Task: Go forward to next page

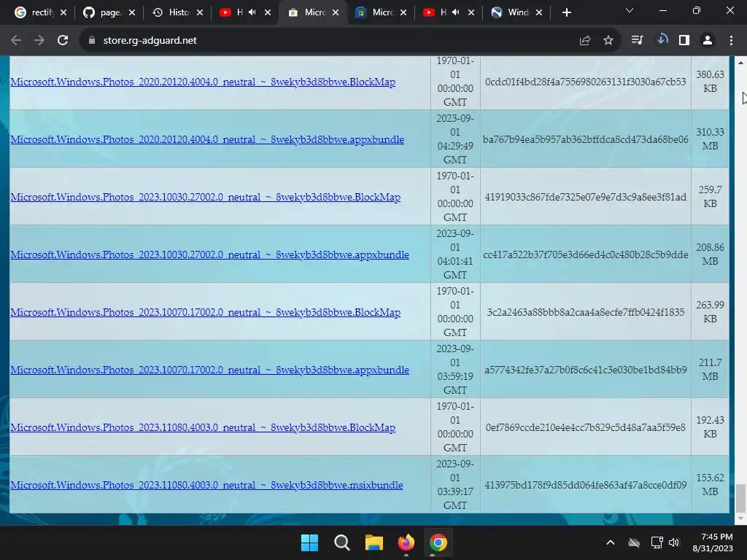Action: pos(39,41)
